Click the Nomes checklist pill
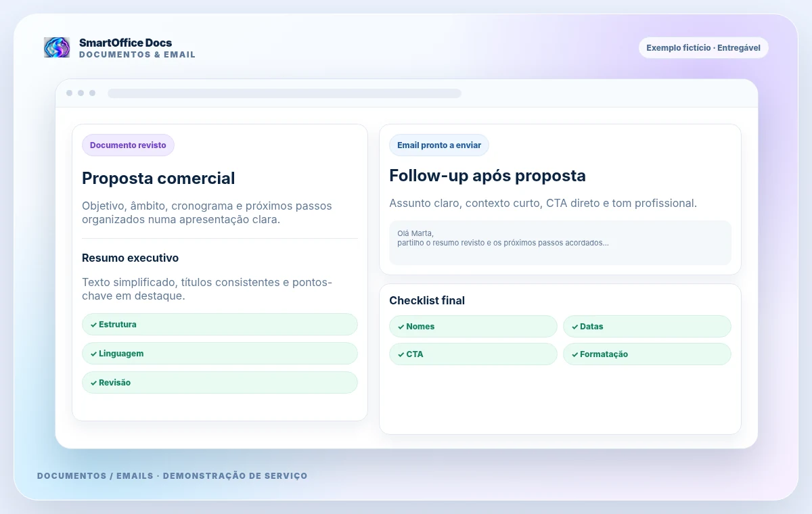The width and height of the screenshot is (812, 514). [x=473, y=327]
